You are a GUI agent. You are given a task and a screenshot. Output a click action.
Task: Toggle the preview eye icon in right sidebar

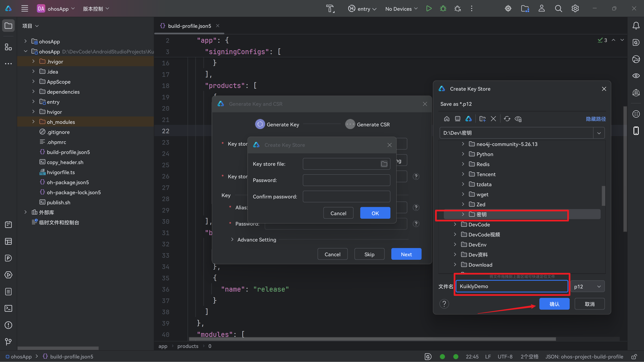636,76
